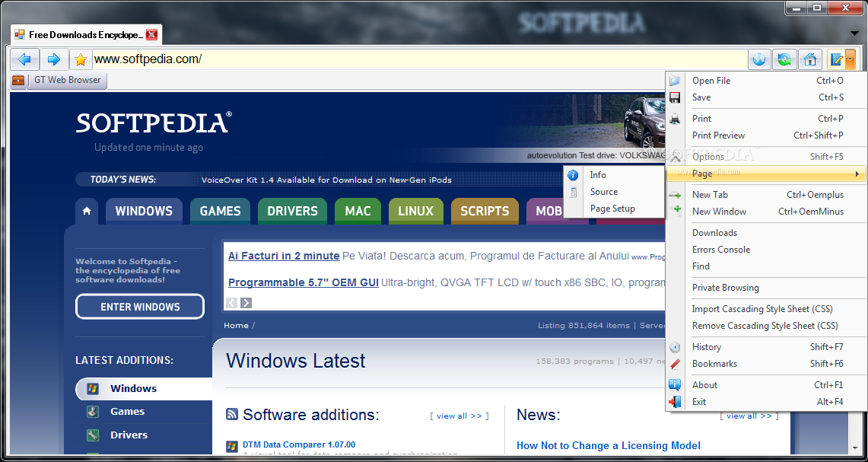Open the GT Web Browser bookmark
The width and height of the screenshot is (868, 462).
(x=68, y=80)
